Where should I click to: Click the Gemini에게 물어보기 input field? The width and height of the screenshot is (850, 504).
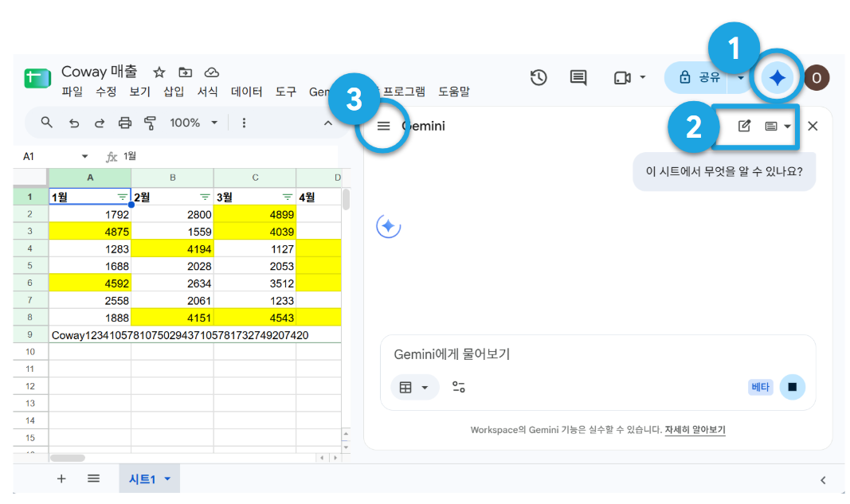(598, 354)
